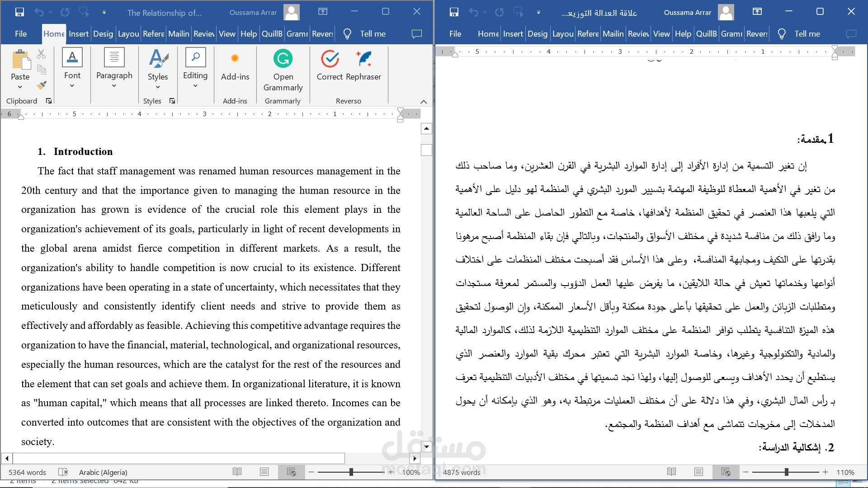
Task: Switch to Web Layout in left window
Action: [x=292, y=472]
